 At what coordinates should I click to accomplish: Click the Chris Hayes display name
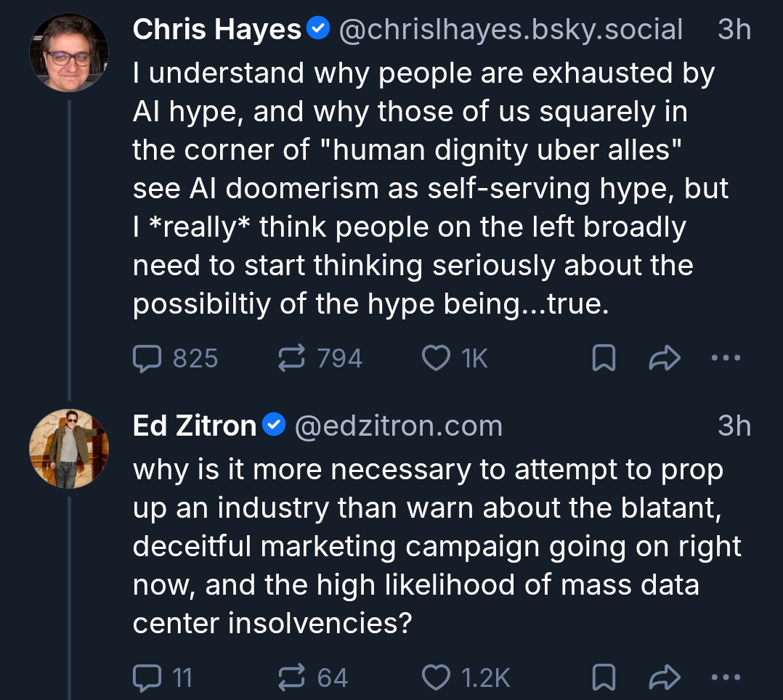pos(216,30)
